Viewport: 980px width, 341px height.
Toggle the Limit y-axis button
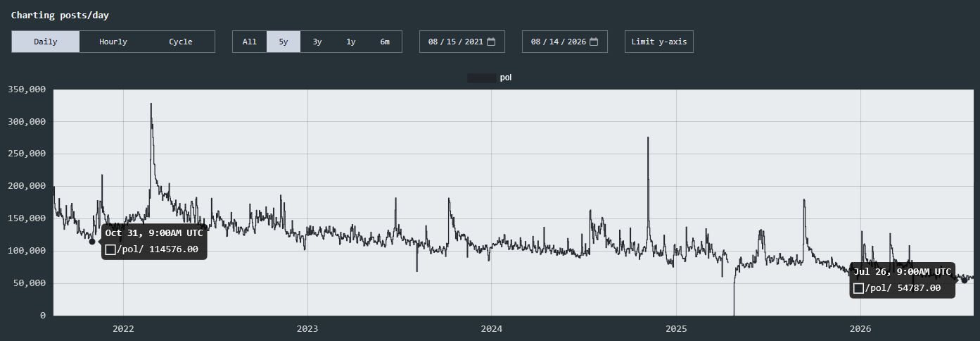tap(659, 42)
